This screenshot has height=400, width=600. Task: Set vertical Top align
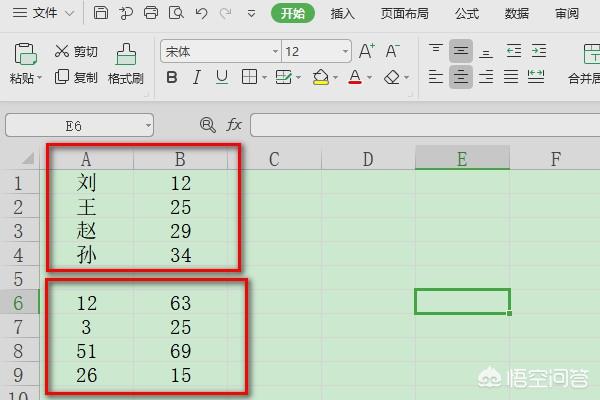click(436, 51)
